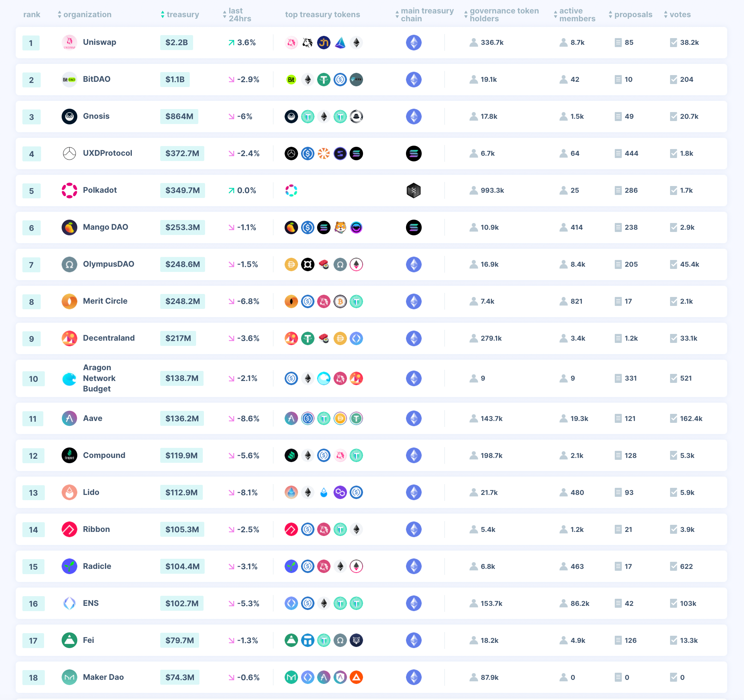Click the BitDAO logo icon
This screenshot has height=700, width=744.
pos(69,79)
